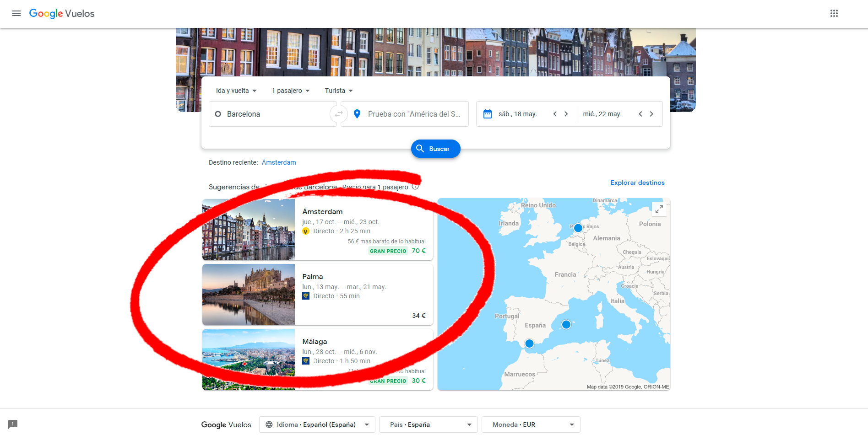The height and width of the screenshot is (435, 868).
Task: Open the Palma cathedral photo thumbnail
Action: tap(249, 295)
